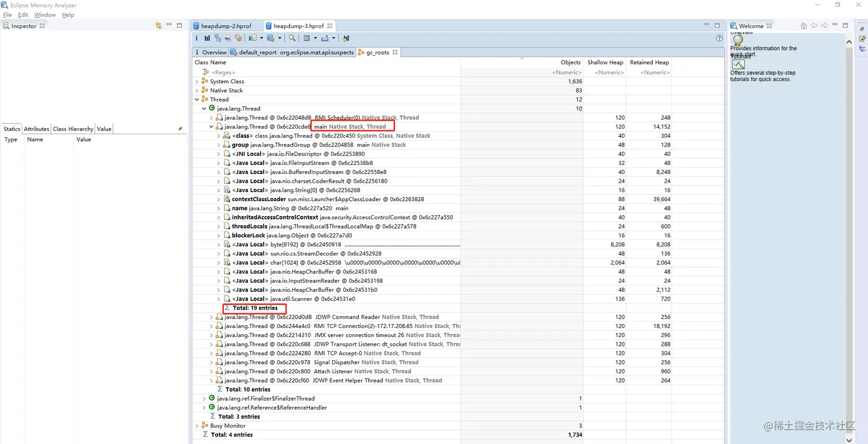868x444 pixels.
Task: Click the pin icon beside Inspector tabs
Action: click(180, 129)
